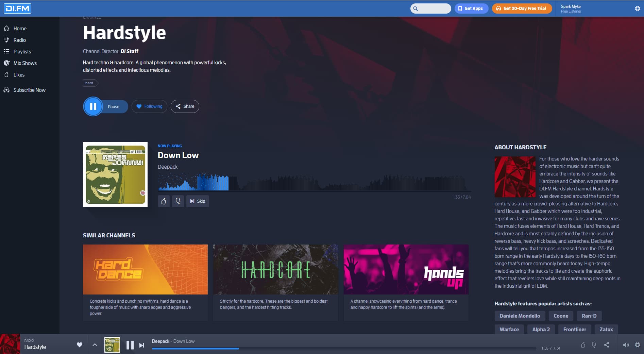The width and height of the screenshot is (644, 354).
Task: Open the Hardcore similar channel thumbnail
Action: click(275, 269)
